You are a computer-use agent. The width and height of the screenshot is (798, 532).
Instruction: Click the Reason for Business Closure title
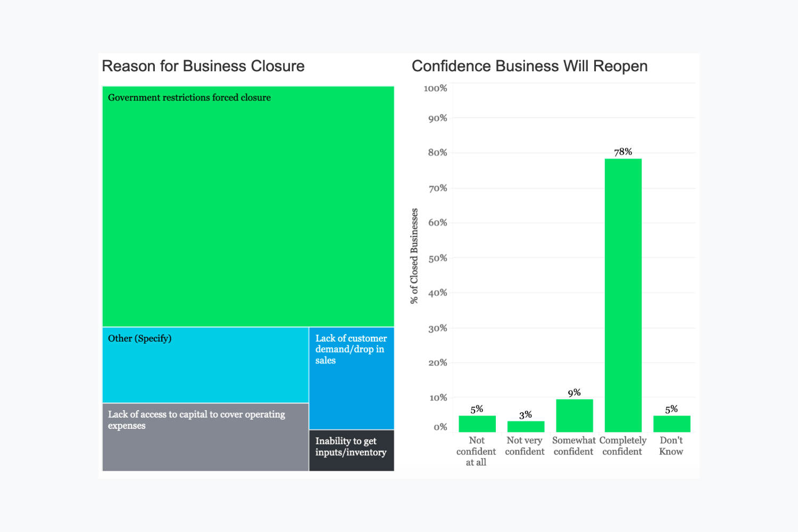coord(203,66)
